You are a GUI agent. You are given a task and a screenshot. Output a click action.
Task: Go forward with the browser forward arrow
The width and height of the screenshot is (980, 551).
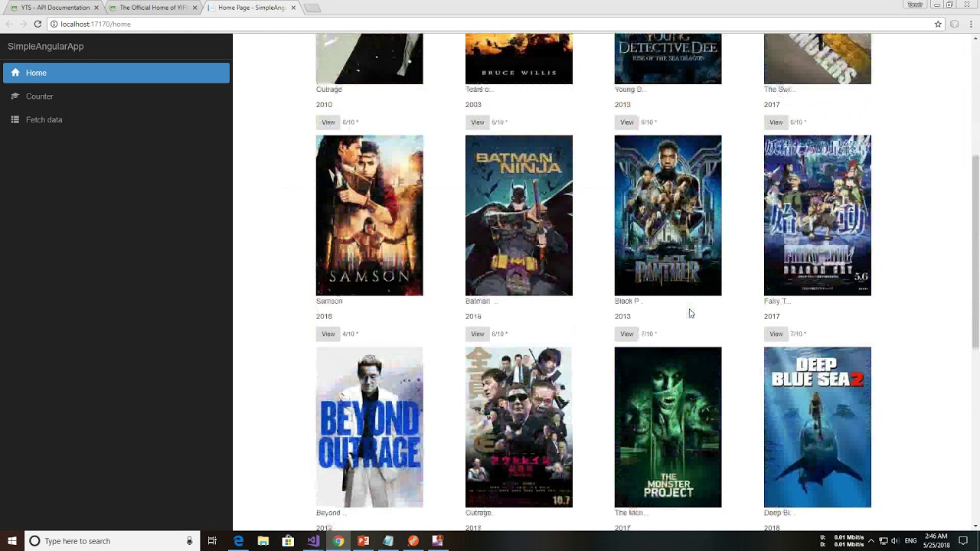(x=23, y=24)
